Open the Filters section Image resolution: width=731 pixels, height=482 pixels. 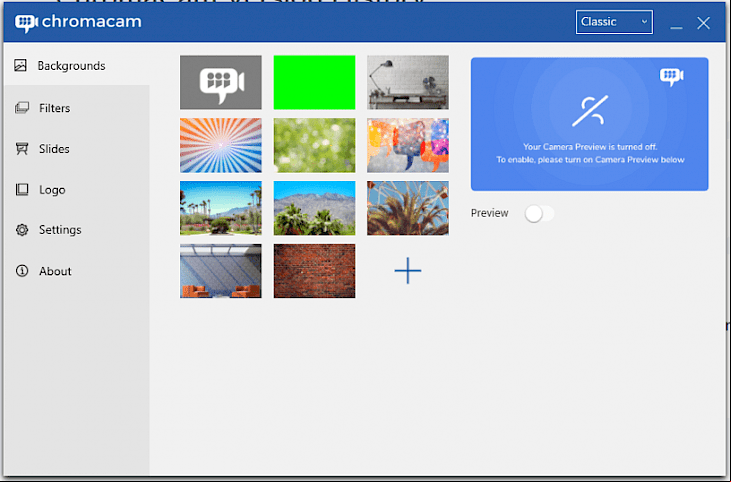point(76,108)
